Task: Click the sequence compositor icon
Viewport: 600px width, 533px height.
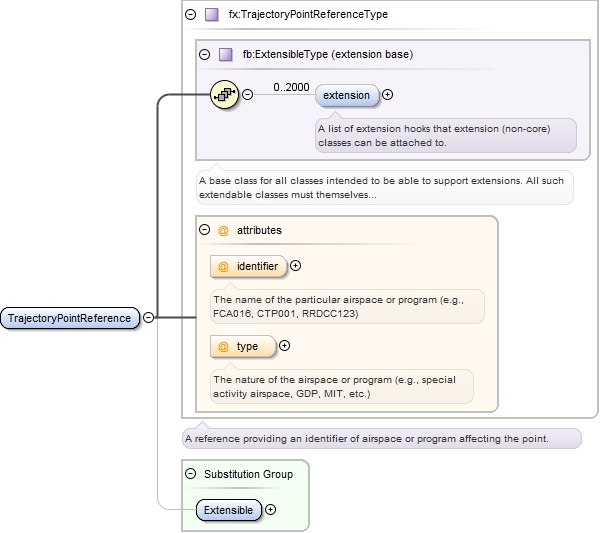Action: point(226,95)
